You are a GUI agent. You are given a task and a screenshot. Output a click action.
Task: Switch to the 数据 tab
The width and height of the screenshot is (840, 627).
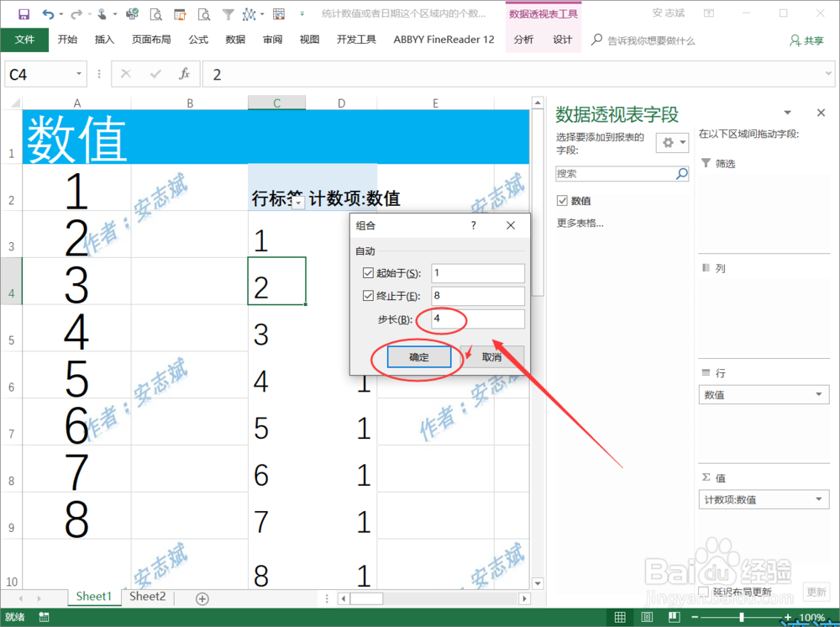235,40
